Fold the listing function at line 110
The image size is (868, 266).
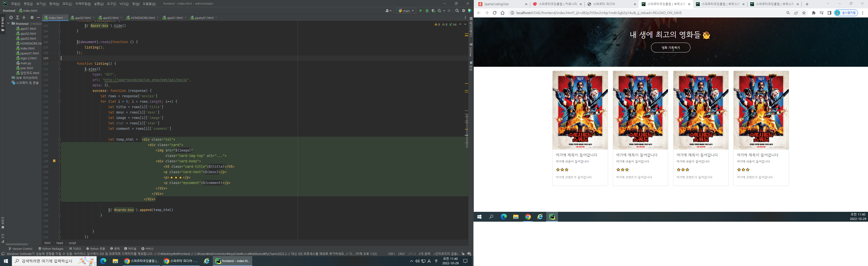[x=60, y=64]
